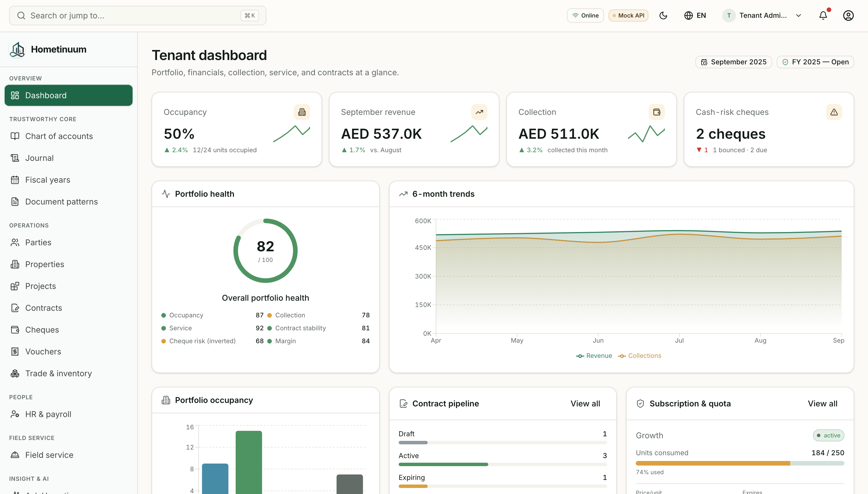Click the Portfolio health pulse icon

(x=166, y=194)
